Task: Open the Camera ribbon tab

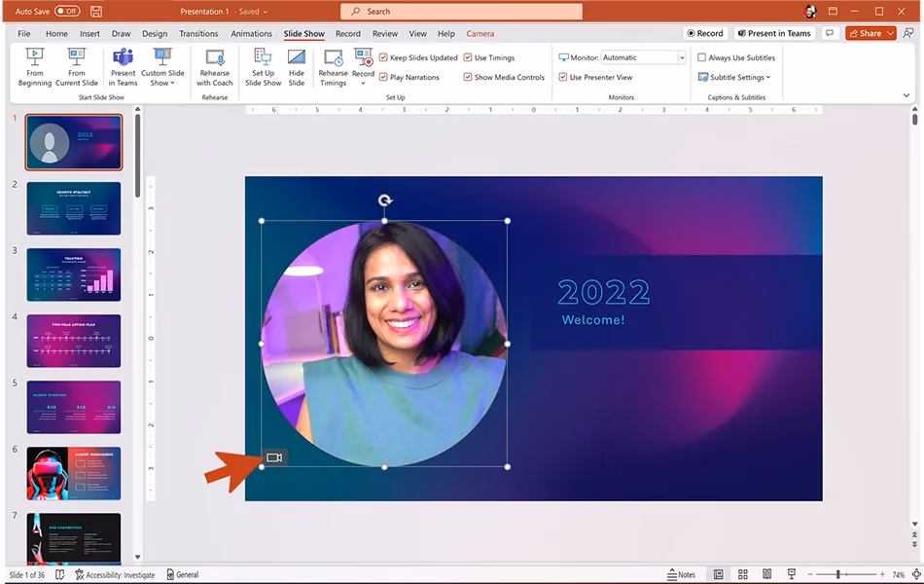Action: (480, 32)
